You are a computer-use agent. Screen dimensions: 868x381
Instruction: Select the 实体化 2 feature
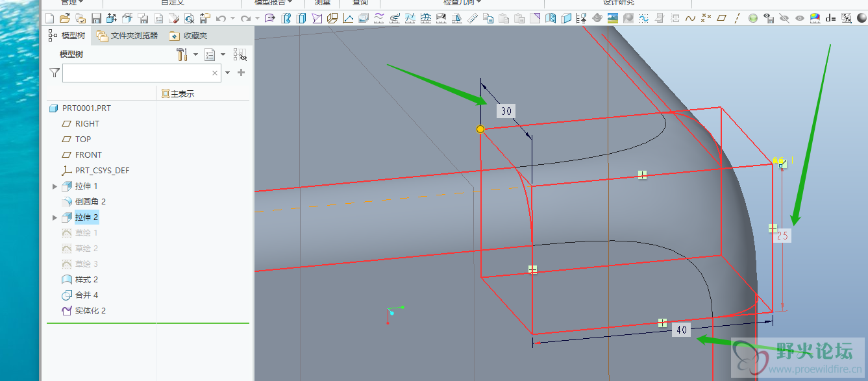pos(84,310)
